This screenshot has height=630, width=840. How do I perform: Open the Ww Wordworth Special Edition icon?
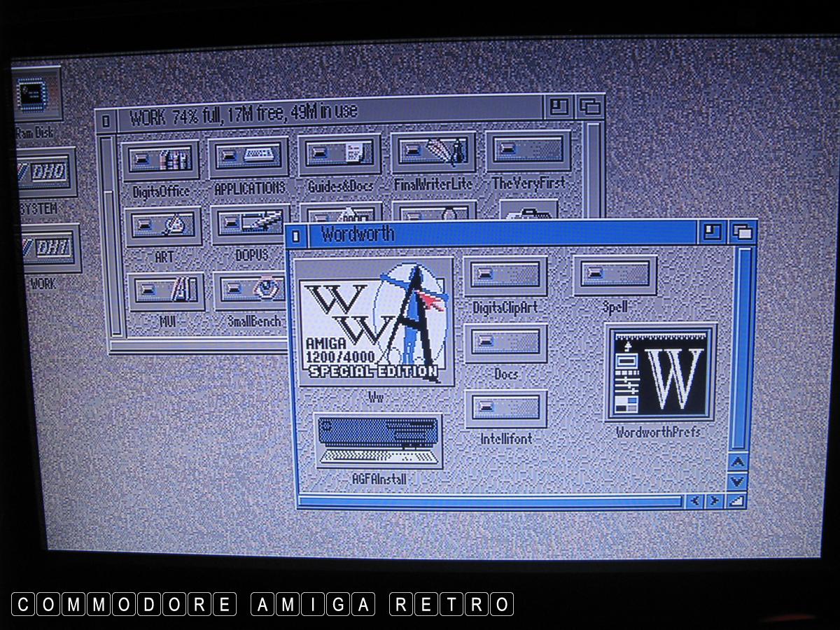(374, 322)
